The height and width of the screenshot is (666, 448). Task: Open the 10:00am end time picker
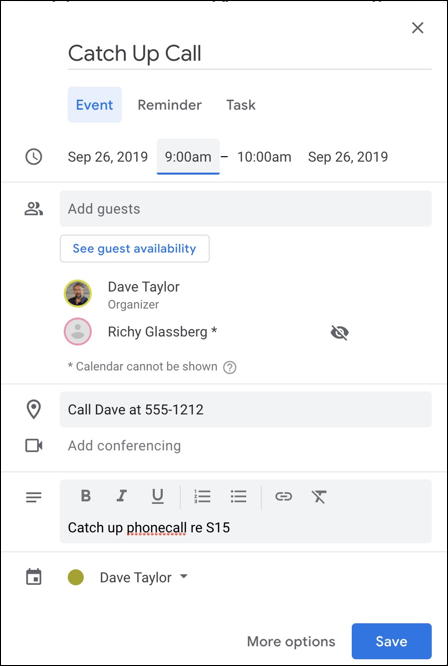[264, 157]
